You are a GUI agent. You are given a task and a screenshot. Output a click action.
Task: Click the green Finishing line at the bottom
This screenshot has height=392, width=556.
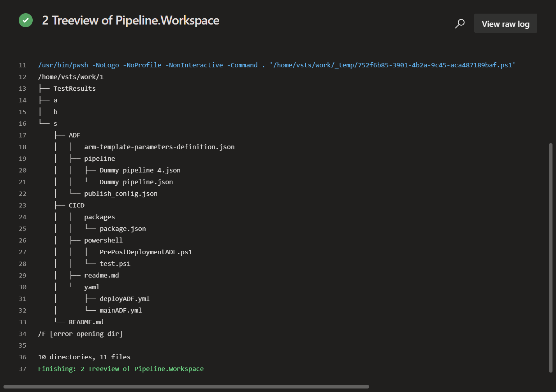click(120, 369)
